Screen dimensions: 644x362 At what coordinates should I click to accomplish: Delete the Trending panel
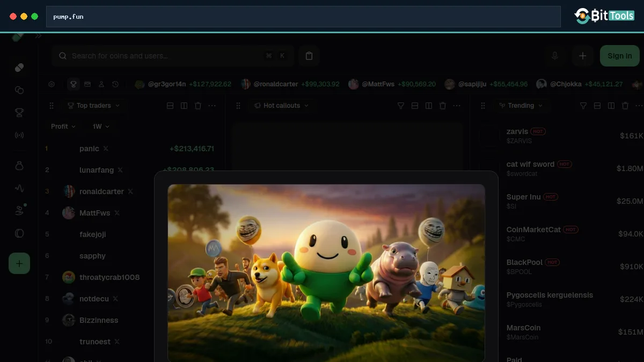click(x=625, y=106)
